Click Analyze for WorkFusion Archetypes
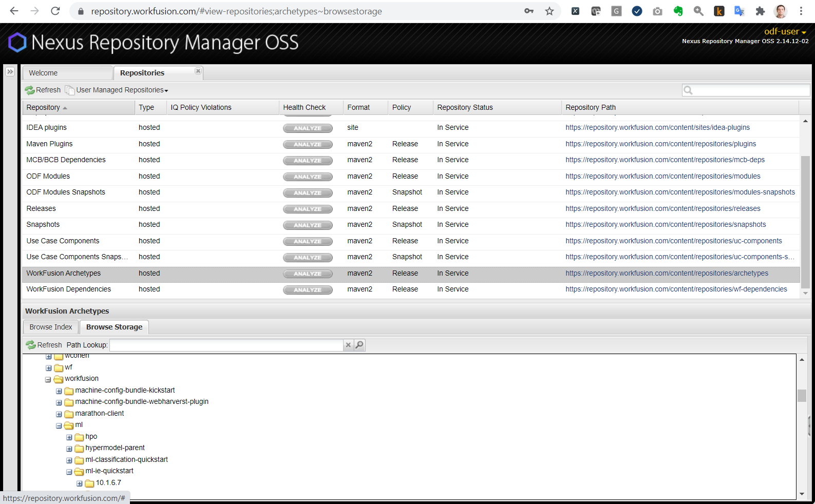The image size is (815, 504). [308, 274]
